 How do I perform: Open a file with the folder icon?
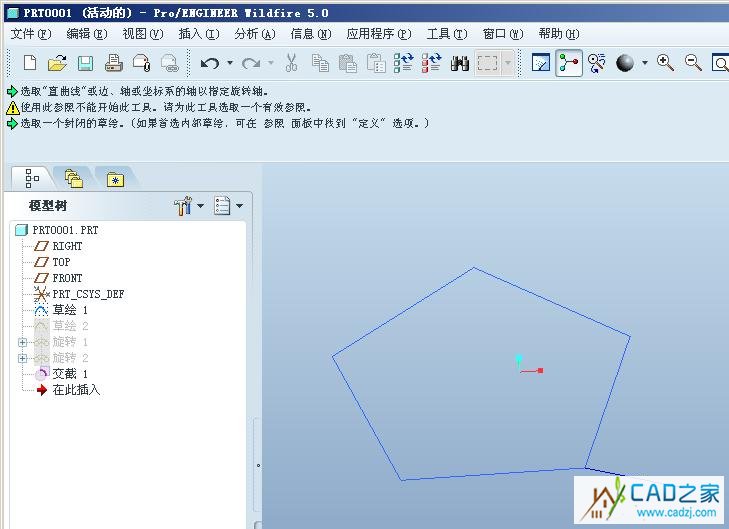[x=57, y=63]
